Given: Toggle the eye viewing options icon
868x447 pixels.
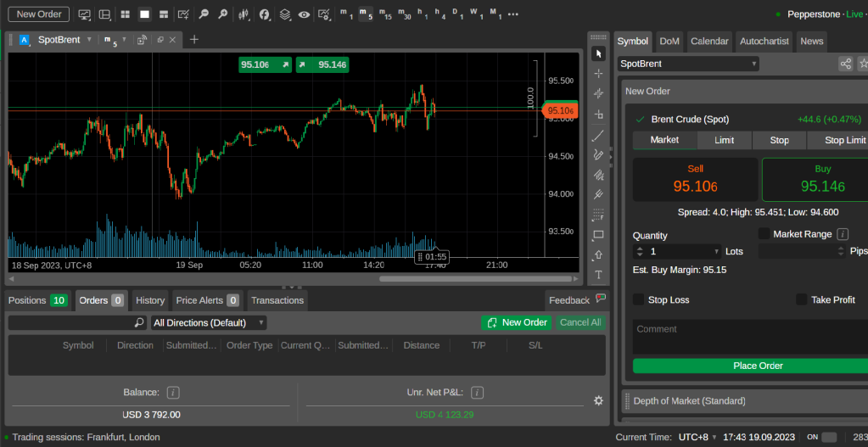Looking at the screenshot, I should tap(304, 14).
